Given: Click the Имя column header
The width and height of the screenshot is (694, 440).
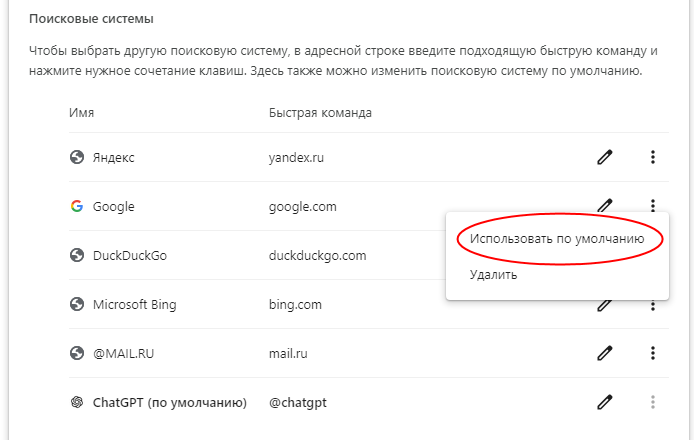Looking at the screenshot, I should coord(81,112).
